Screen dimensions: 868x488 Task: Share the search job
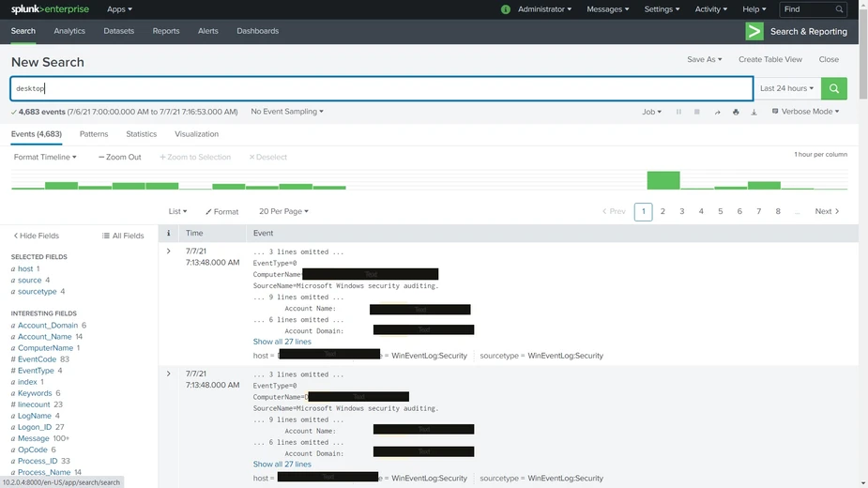click(x=717, y=112)
